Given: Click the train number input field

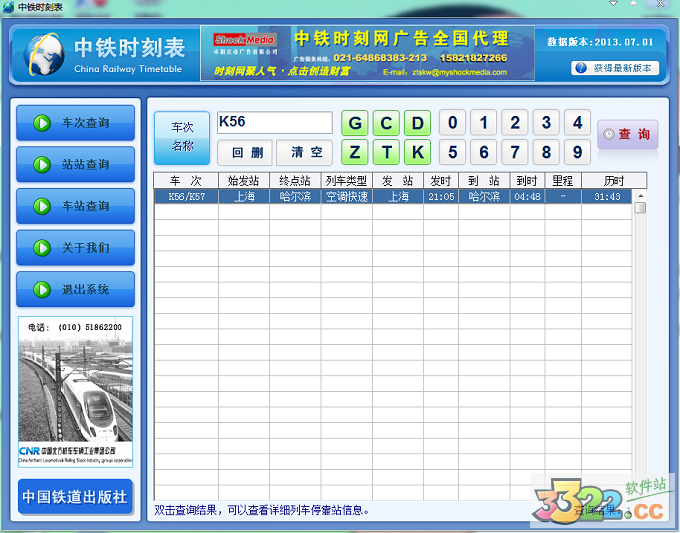Looking at the screenshot, I should (x=273, y=122).
